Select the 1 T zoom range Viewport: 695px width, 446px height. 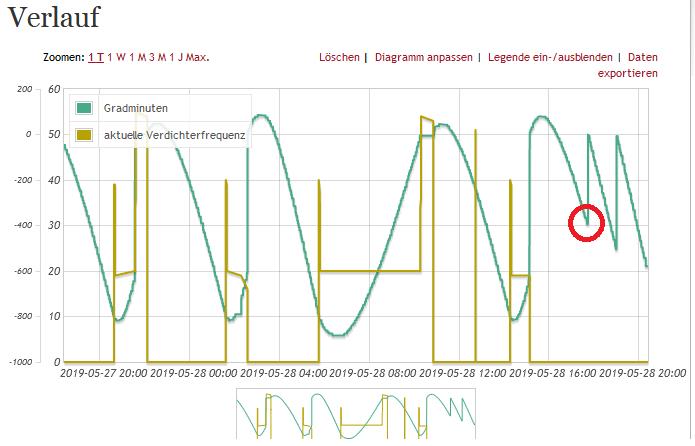(96, 57)
